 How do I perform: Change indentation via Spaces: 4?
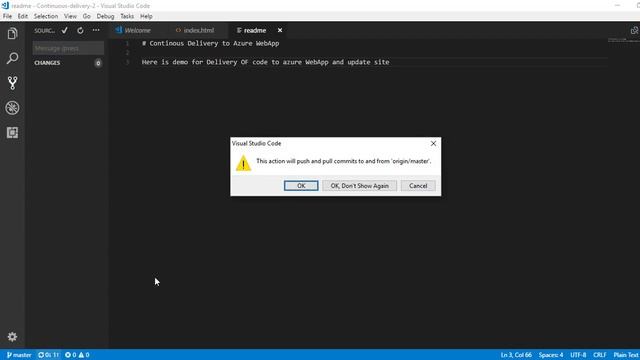[551, 355]
